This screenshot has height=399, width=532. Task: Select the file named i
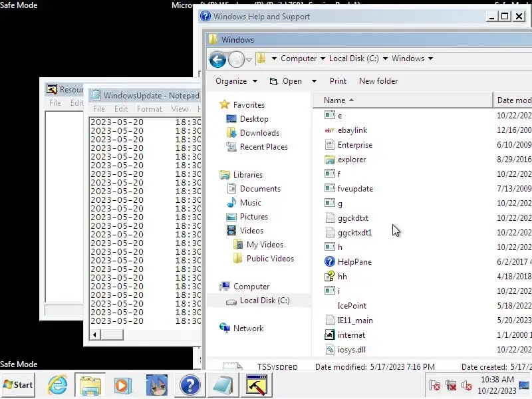[338, 291]
